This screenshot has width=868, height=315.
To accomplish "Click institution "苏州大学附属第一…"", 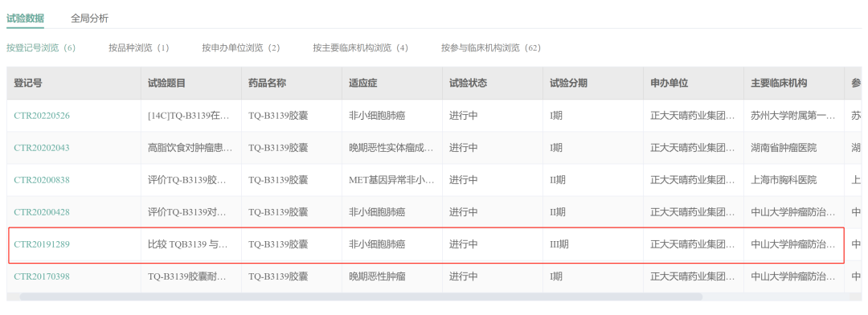I will [x=793, y=116].
